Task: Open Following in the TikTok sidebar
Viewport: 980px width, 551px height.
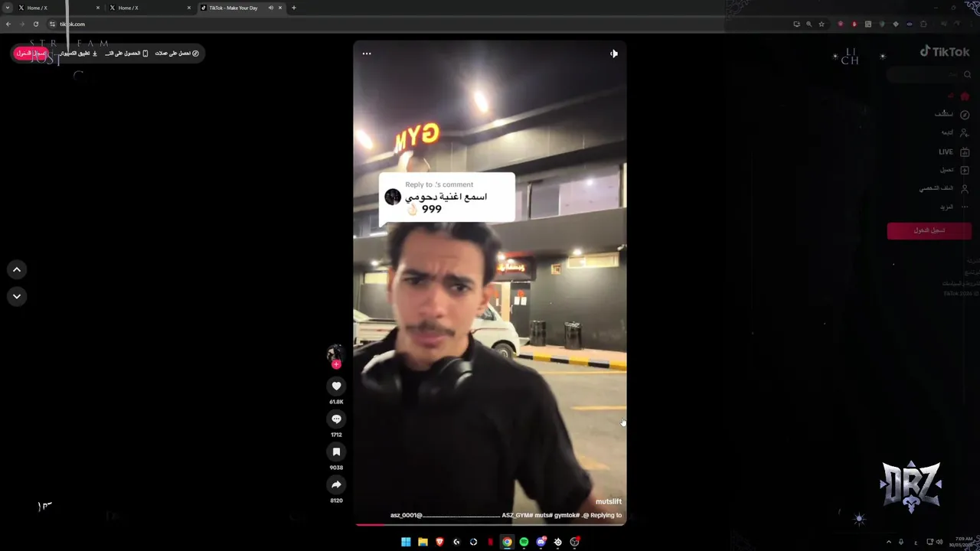Action: coord(955,133)
